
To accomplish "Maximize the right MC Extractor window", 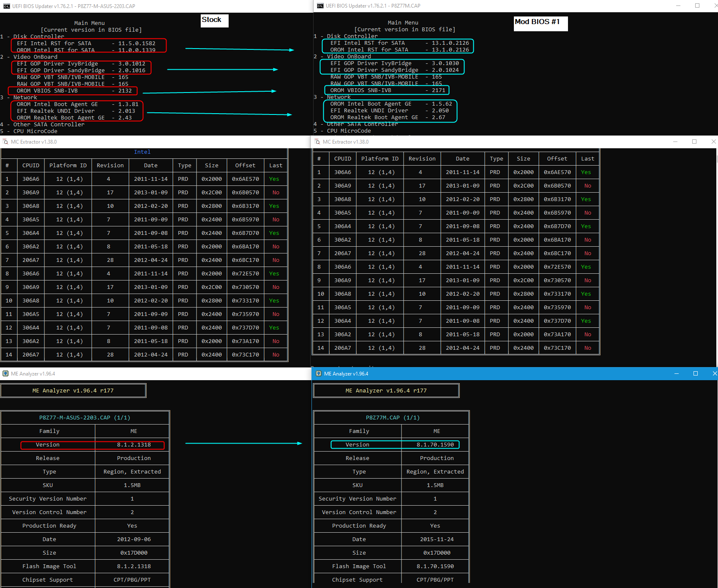I will pyautogui.click(x=694, y=142).
